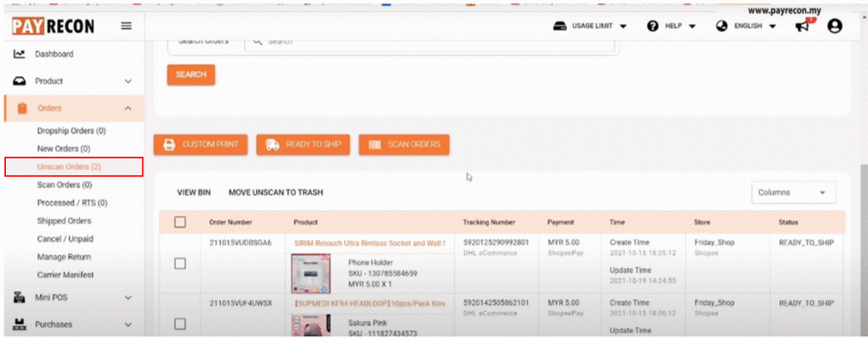Click the Purchases sidebar icon
The image size is (868, 338).
(19, 324)
